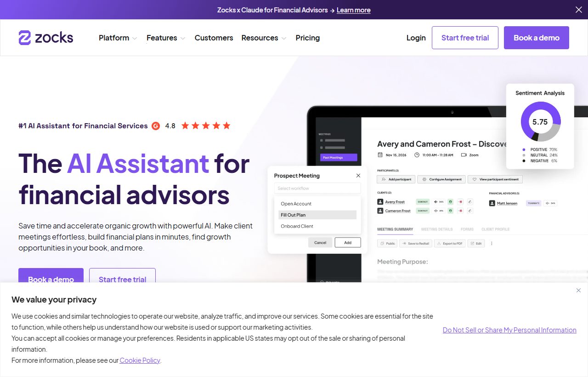Open the Select workflow combo box
This screenshot has height=377, width=588.
pos(317,188)
